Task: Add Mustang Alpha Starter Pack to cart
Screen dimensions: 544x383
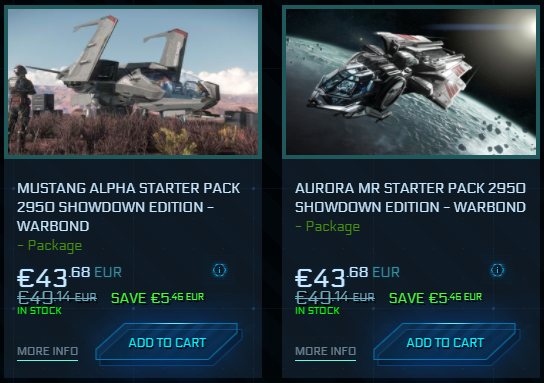Action: pyautogui.click(x=168, y=343)
